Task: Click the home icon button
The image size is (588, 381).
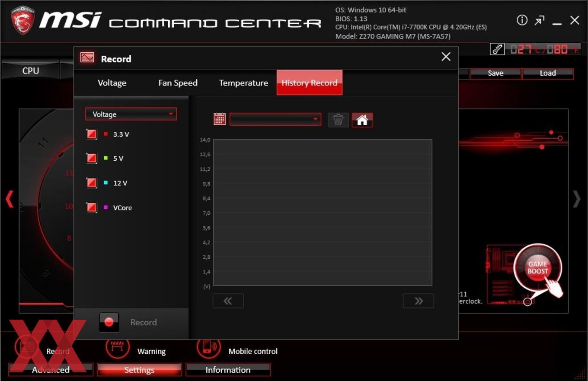Action: (x=362, y=120)
